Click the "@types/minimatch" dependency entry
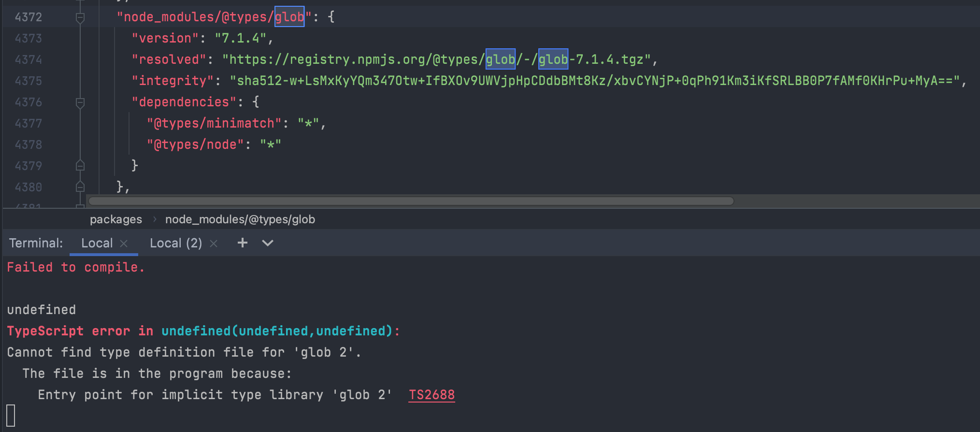 pyautogui.click(x=214, y=123)
